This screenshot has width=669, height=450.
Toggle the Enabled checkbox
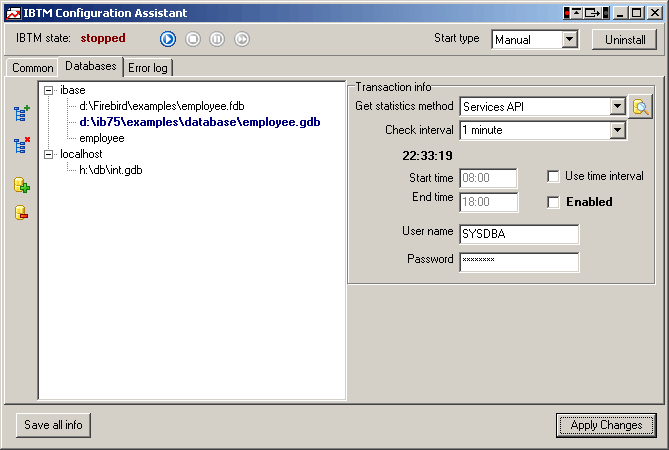tap(553, 202)
